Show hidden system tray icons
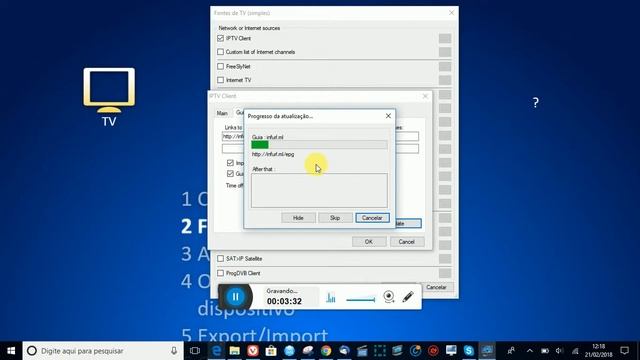The height and width of the screenshot is (360, 640). (529, 351)
